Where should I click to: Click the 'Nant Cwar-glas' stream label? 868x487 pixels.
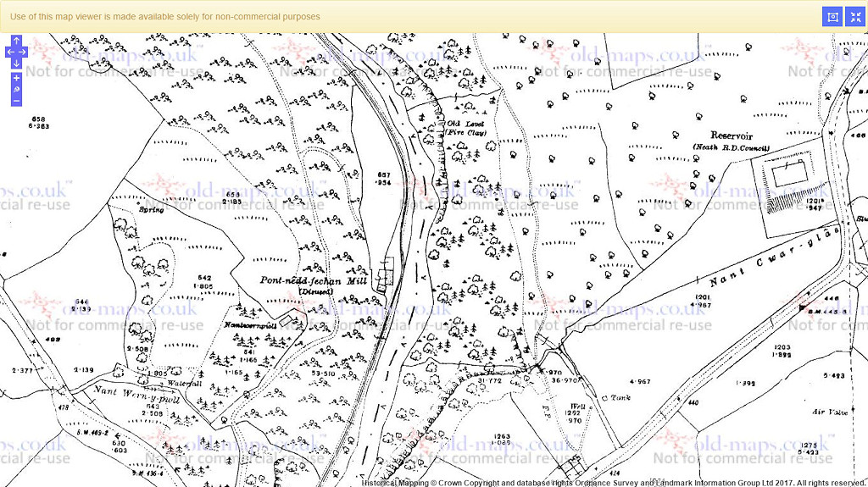click(774, 257)
